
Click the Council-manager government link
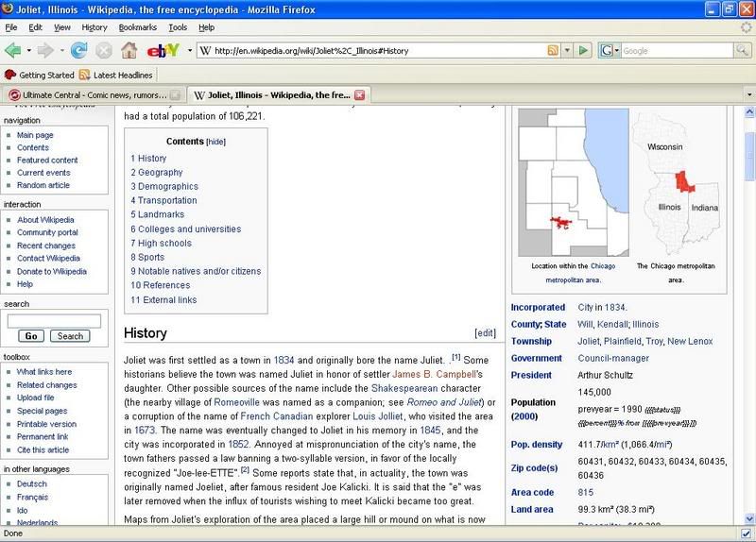tap(613, 358)
